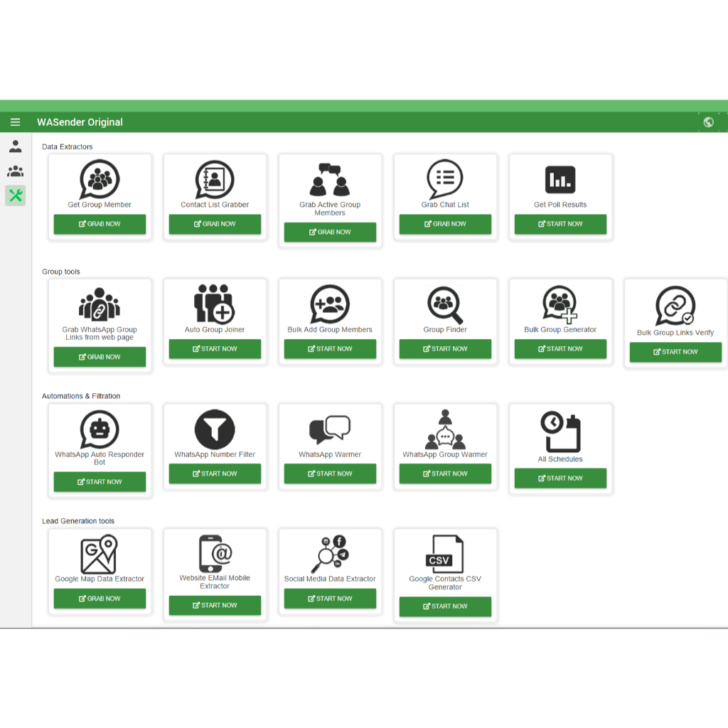Grab Now under Grab Chat List
The width and height of the screenshot is (728, 728).
(445, 224)
